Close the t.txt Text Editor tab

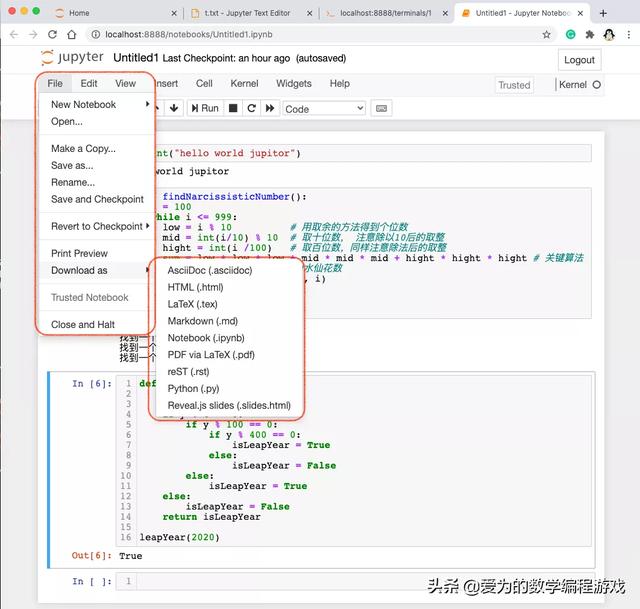tap(309, 13)
